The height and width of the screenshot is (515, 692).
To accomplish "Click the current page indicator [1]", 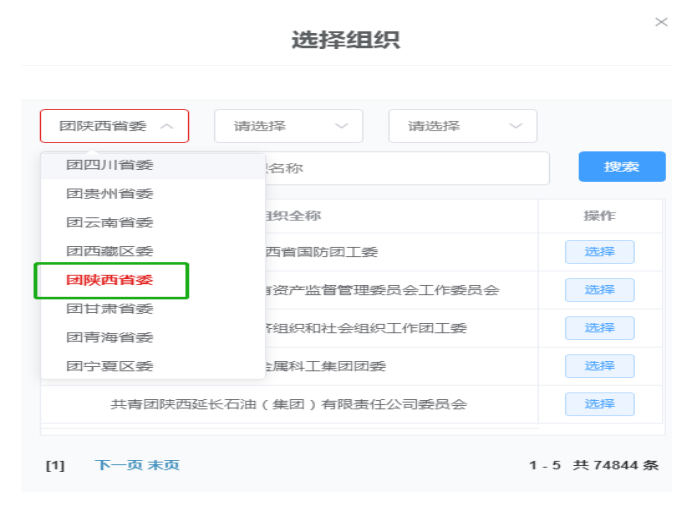I will point(55,466).
